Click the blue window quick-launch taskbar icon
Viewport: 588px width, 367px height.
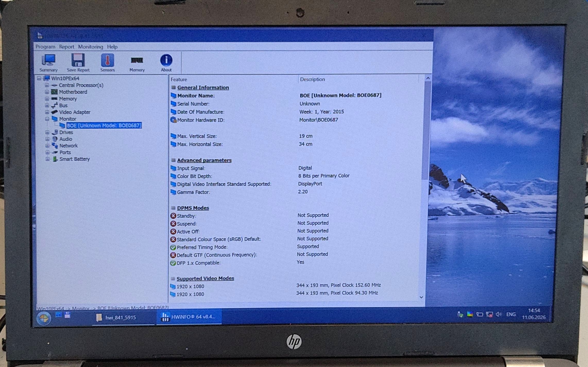pyautogui.click(x=59, y=314)
